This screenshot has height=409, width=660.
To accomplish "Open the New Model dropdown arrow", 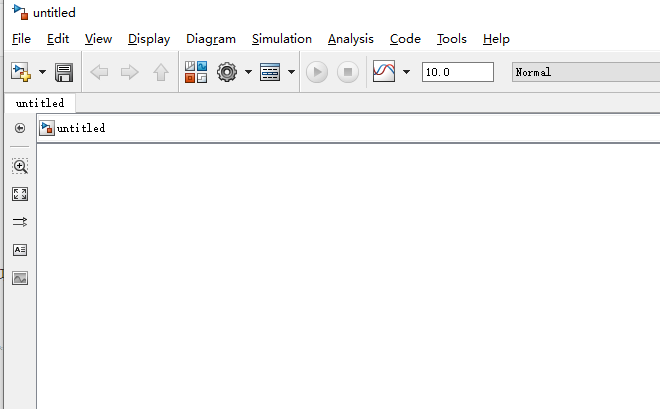I will [42, 72].
